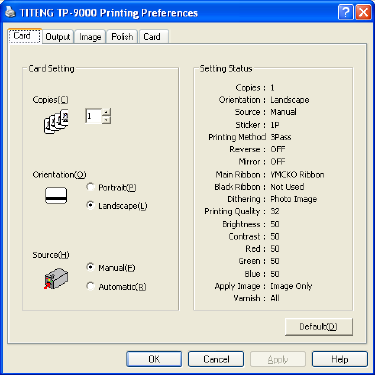Click the Brightness status value '50'
375x375 pixels.
click(x=275, y=224)
